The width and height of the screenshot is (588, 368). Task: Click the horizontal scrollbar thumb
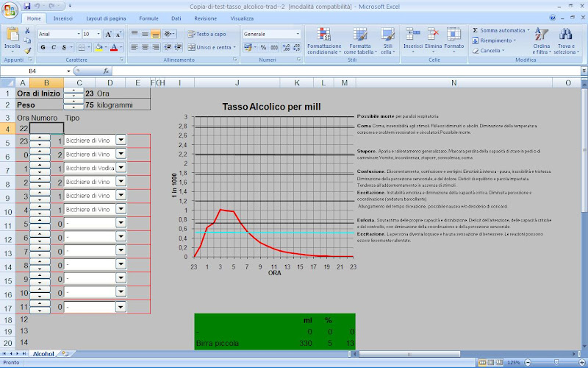click(x=409, y=354)
